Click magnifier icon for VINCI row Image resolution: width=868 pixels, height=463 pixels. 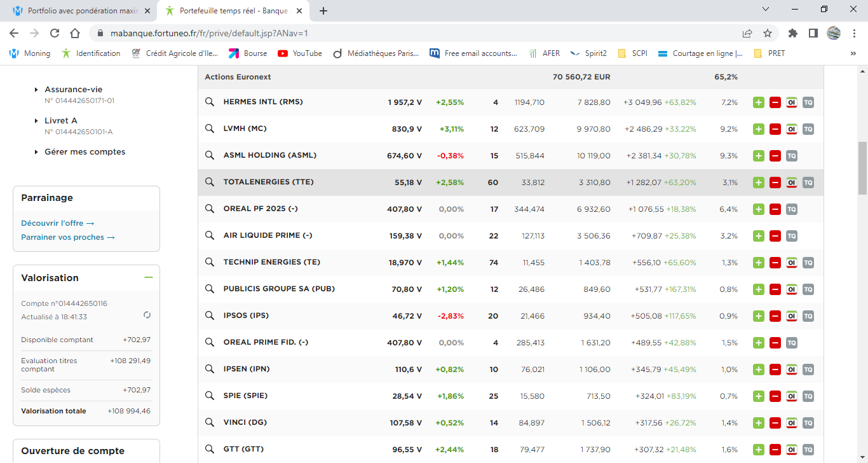pos(210,422)
